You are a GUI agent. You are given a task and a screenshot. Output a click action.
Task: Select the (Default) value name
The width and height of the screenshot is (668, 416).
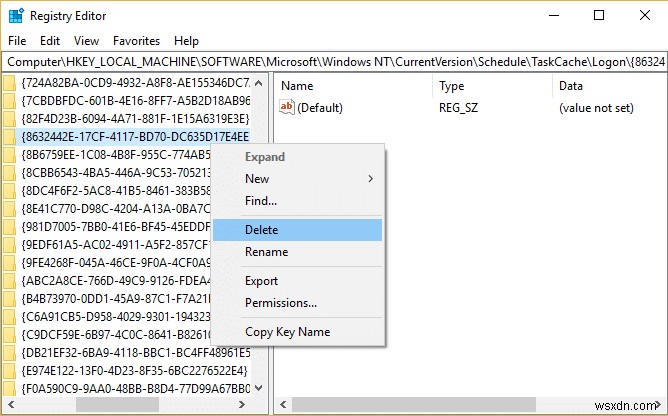click(320, 107)
